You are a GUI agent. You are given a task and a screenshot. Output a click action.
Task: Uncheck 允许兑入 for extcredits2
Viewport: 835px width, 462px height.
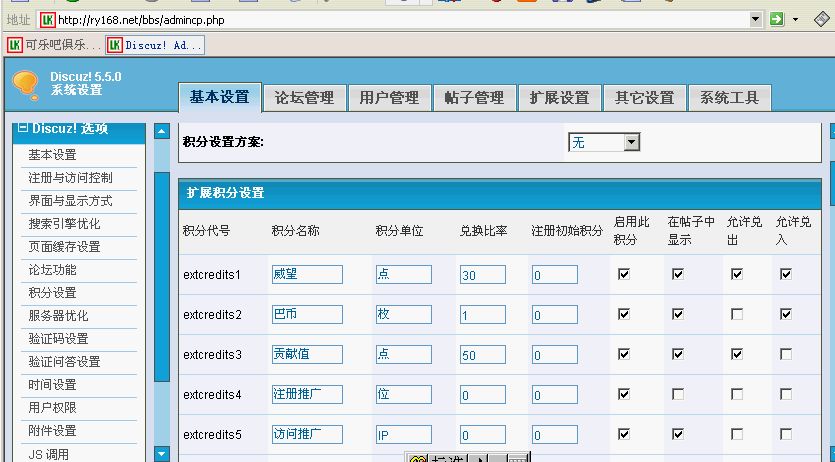click(785, 314)
